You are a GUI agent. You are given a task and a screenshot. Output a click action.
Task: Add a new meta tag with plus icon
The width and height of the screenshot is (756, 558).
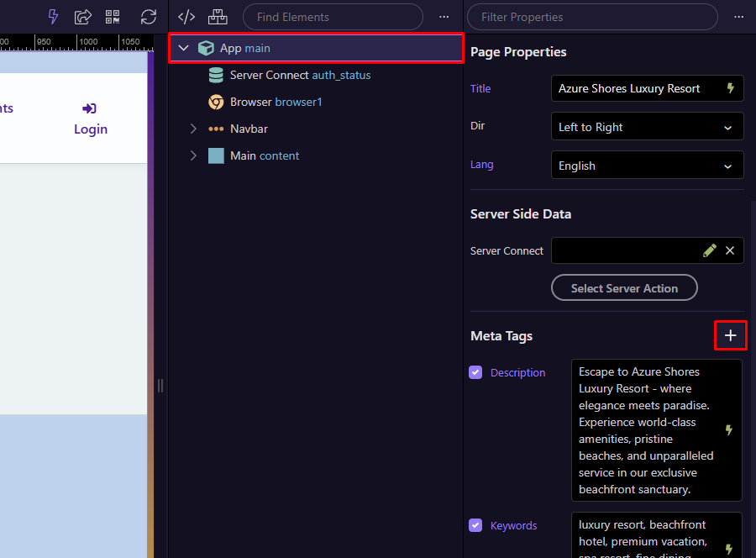click(x=730, y=336)
